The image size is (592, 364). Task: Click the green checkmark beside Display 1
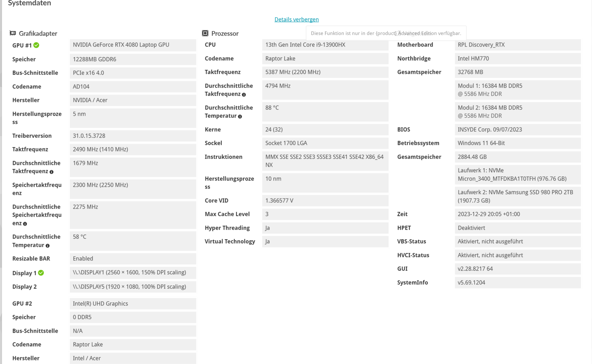[41, 273]
